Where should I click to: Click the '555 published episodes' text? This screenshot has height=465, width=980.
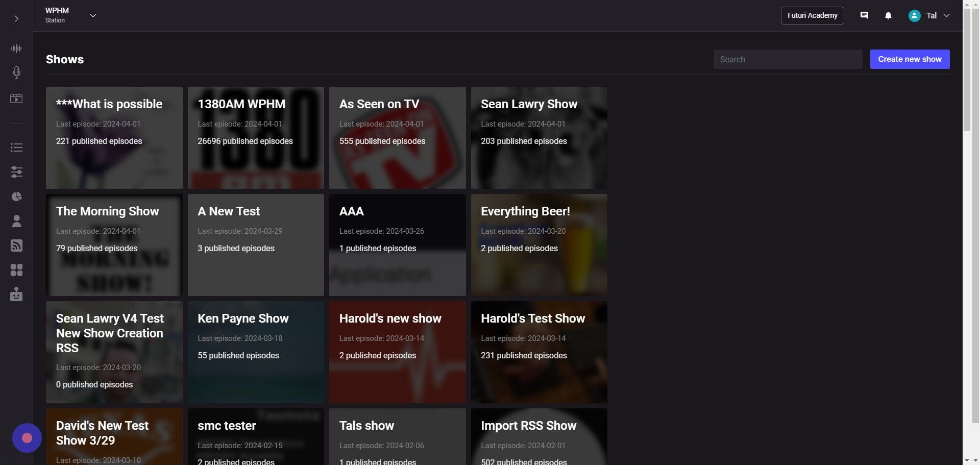[382, 141]
